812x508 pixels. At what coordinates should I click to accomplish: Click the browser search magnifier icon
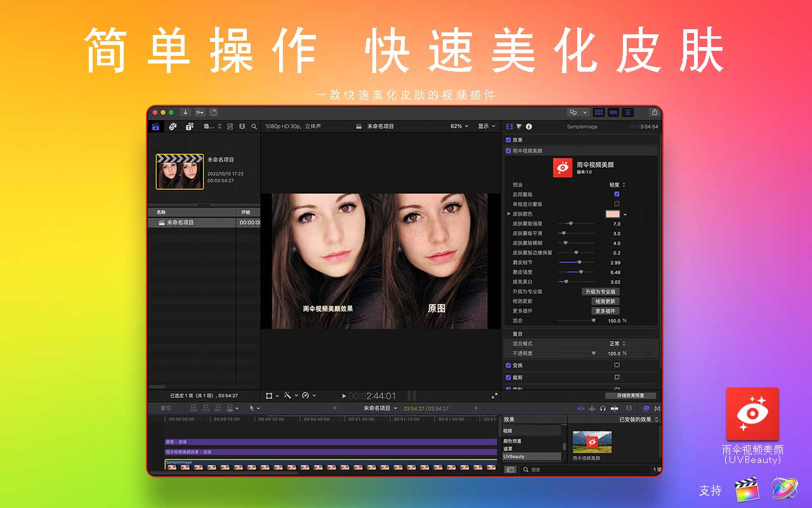[254, 126]
